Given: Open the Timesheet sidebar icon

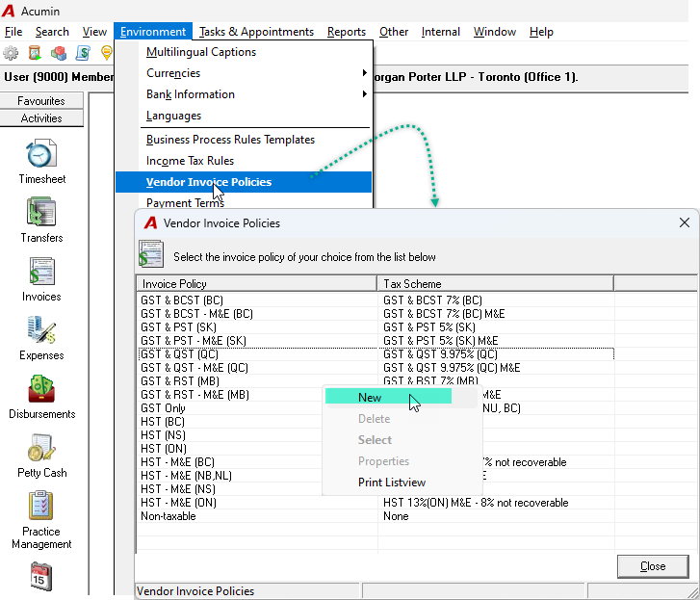Looking at the screenshot, I should (41, 153).
